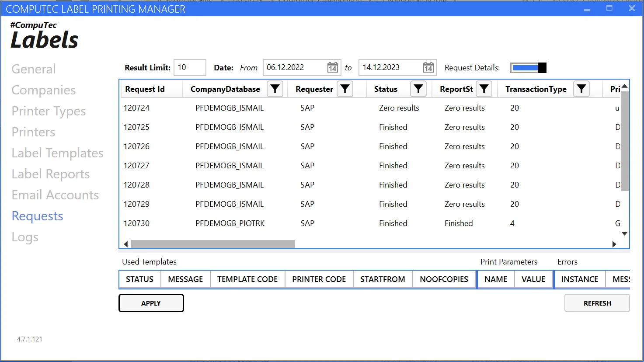
Task: Toggle the Request Details switch
Action: [x=529, y=68]
